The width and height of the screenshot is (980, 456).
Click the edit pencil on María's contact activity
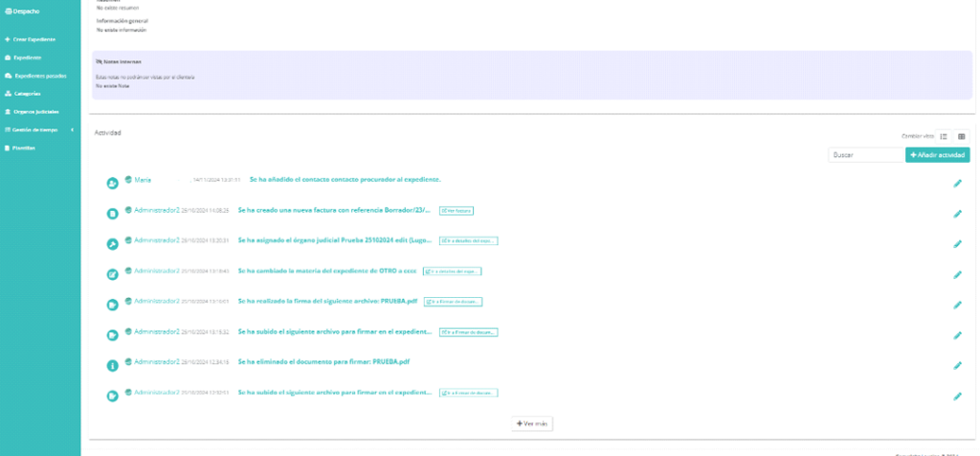tap(957, 183)
